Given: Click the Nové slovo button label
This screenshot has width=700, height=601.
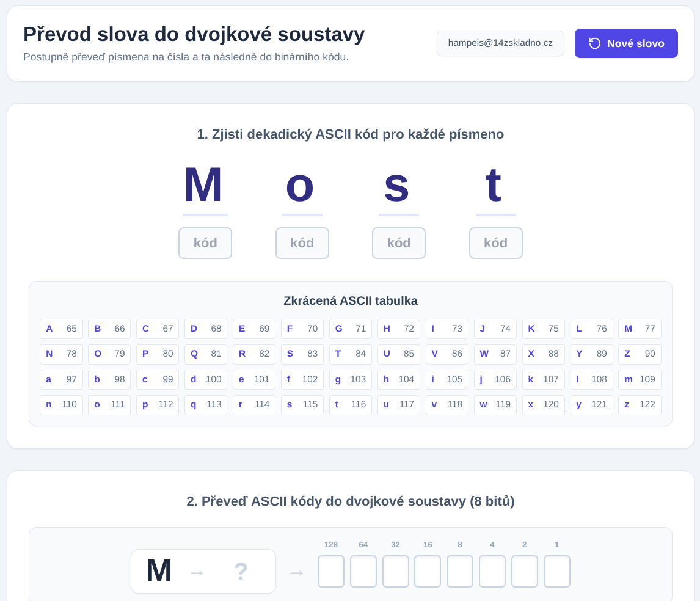Looking at the screenshot, I should pyautogui.click(x=635, y=43).
